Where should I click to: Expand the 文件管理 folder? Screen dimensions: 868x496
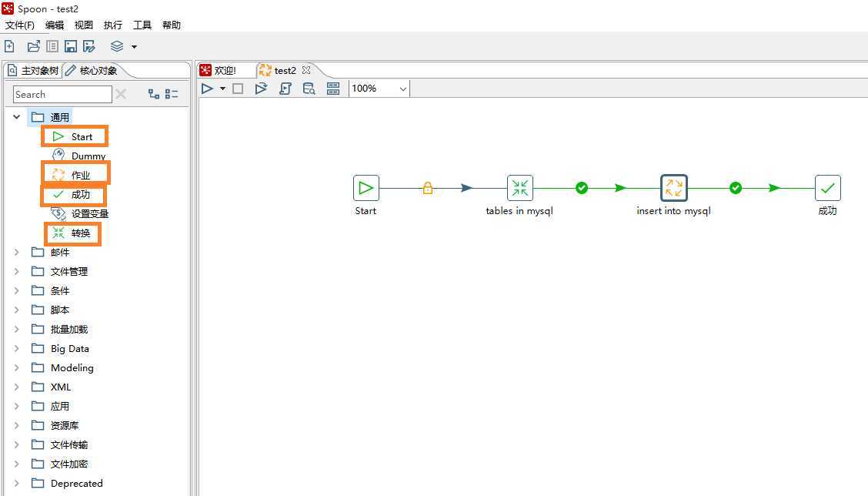(x=17, y=272)
